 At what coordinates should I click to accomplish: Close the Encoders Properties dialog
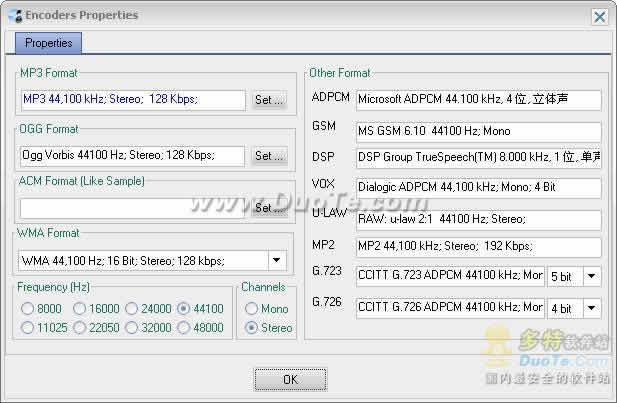point(599,17)
